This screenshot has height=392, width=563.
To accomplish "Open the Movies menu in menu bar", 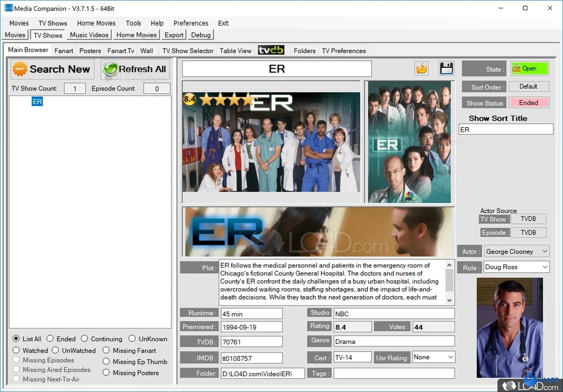I will [x=19, y=23].
